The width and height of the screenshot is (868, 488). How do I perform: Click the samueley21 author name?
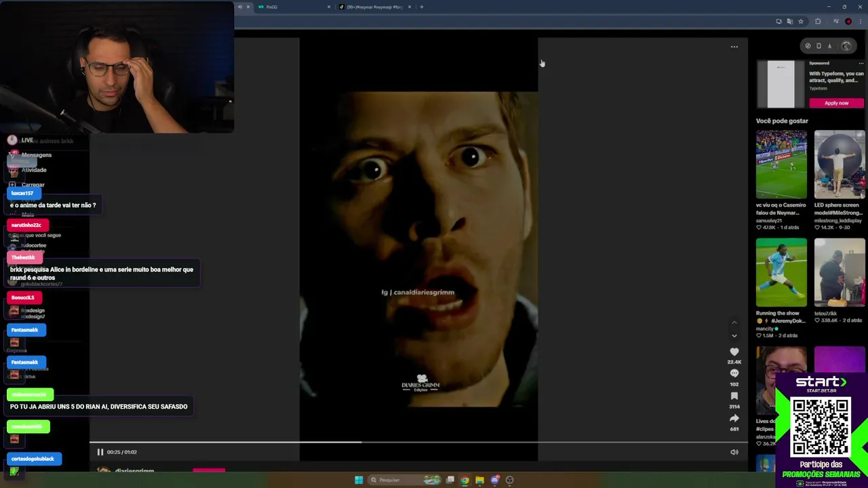(769, 221)
